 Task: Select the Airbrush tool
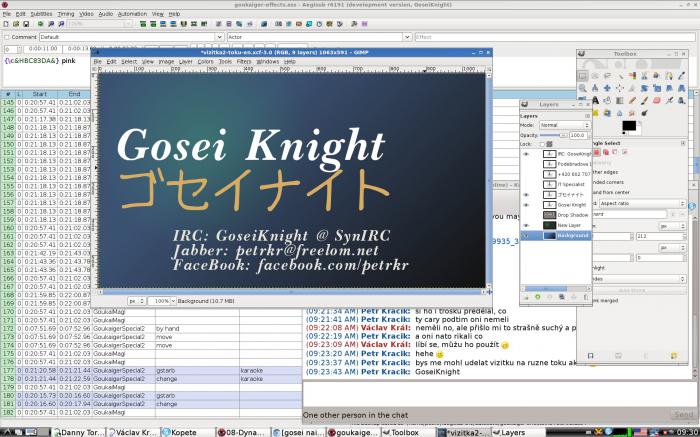669,100
